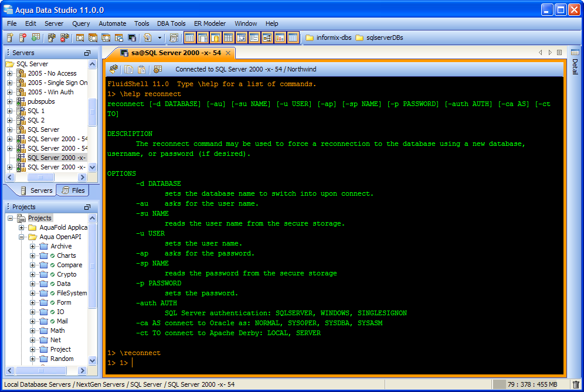Expand the 2005 - Single Sign On node

point(10,83)
